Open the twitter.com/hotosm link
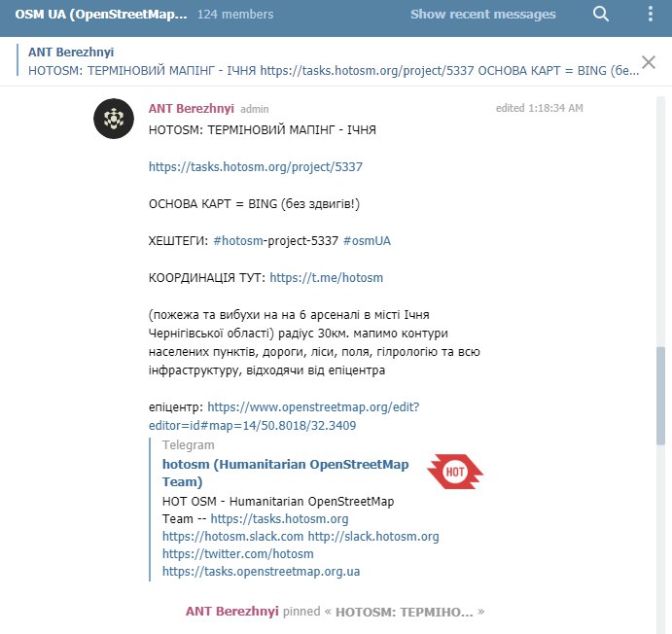 [x=238, y=554]
